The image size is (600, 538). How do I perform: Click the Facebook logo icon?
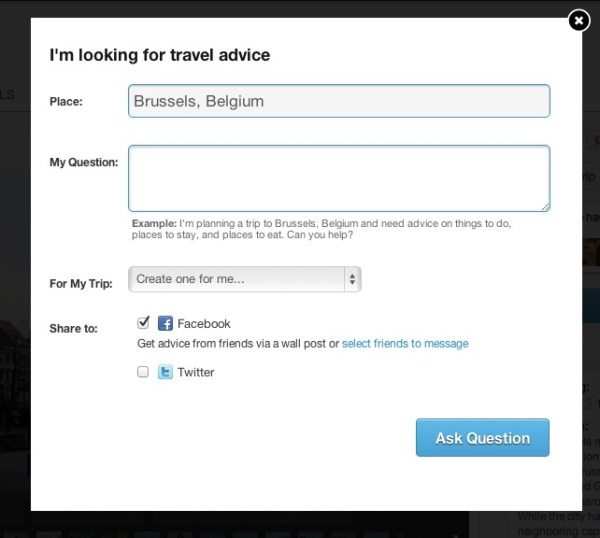pos(165,324)
